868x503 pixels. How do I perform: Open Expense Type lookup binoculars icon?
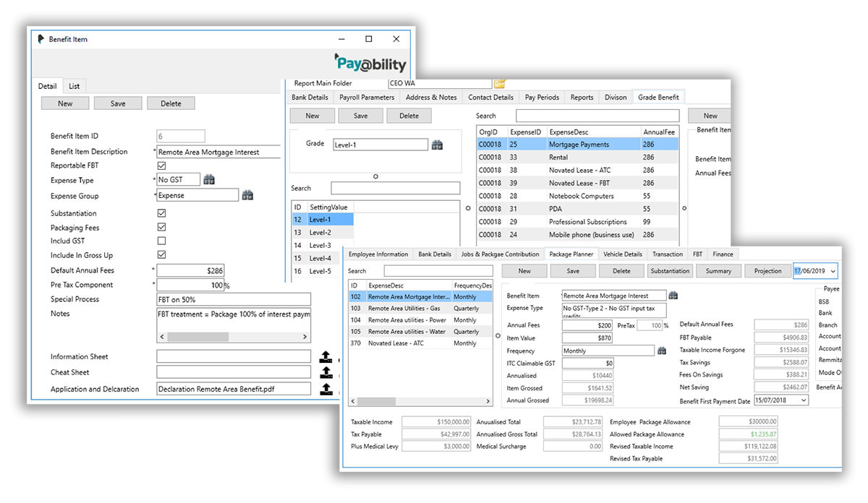[x=209, y=180]
